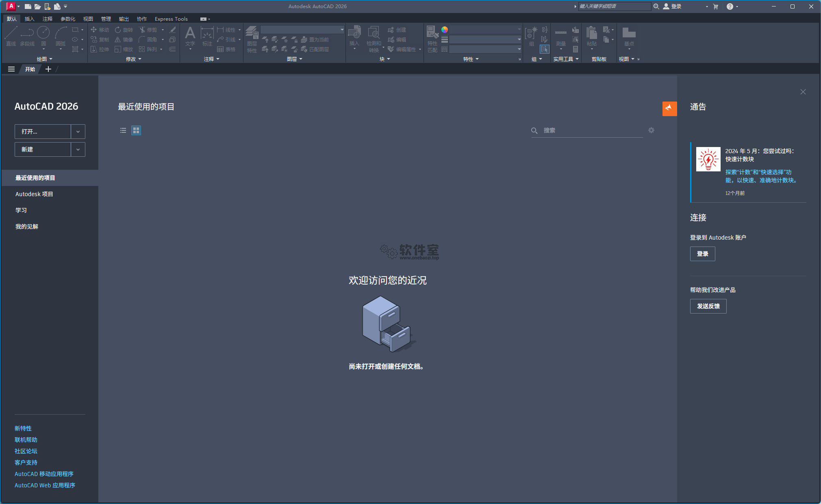Click the Trim (修剪) tool

pyautogui.click(x=148, y=30)
